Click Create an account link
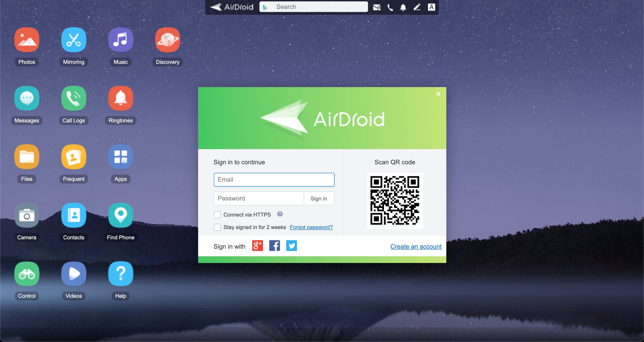 pos(415,246)
